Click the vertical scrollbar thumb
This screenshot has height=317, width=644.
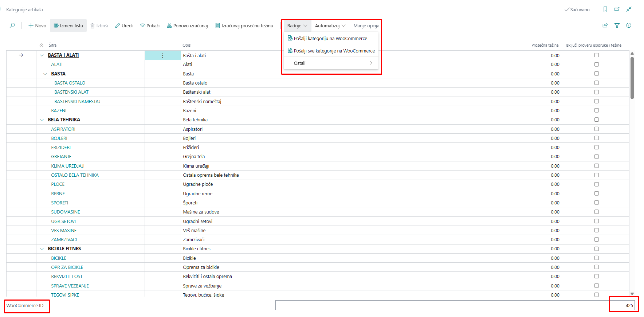[632, 77]
